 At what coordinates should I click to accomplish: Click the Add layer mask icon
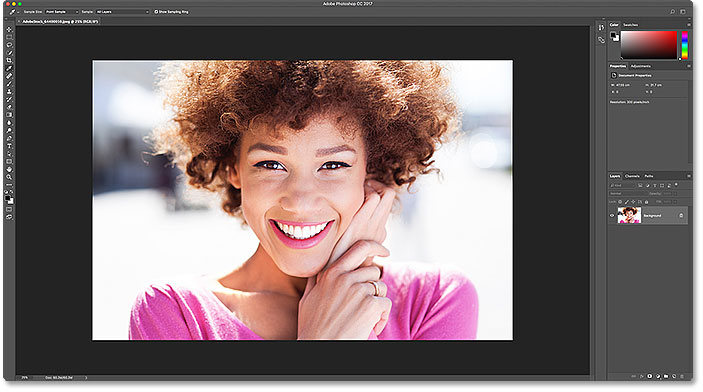point(650,376)
